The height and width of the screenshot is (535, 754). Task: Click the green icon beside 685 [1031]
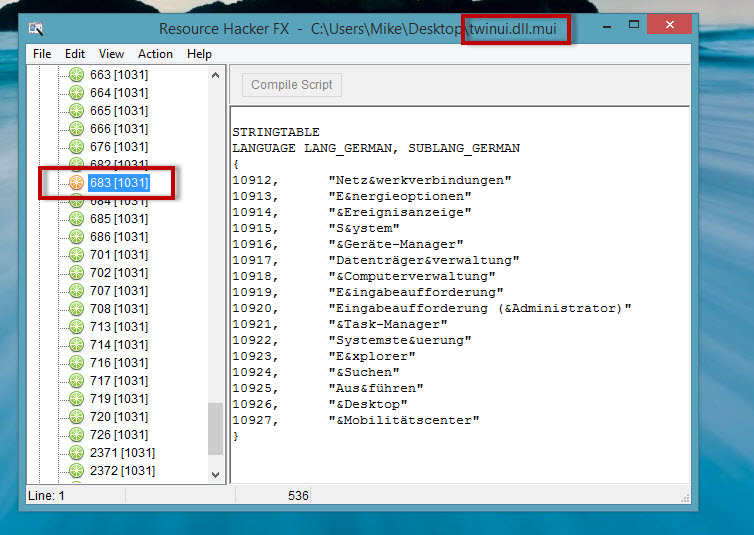click(76, 219)
